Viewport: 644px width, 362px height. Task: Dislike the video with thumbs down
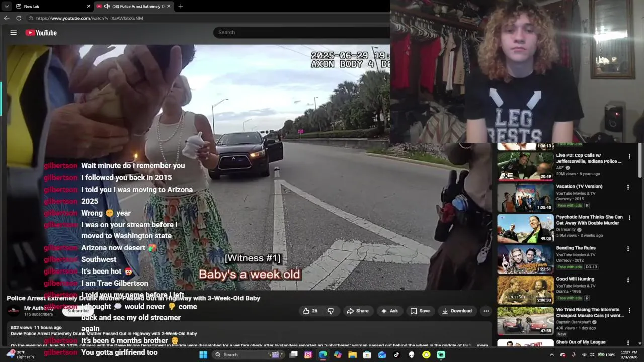pyautogui.click(x=331, y=311)
